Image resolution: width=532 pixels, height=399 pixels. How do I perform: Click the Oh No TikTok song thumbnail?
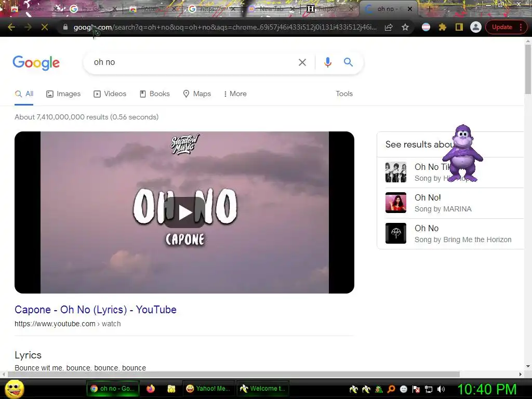(395, 172)
